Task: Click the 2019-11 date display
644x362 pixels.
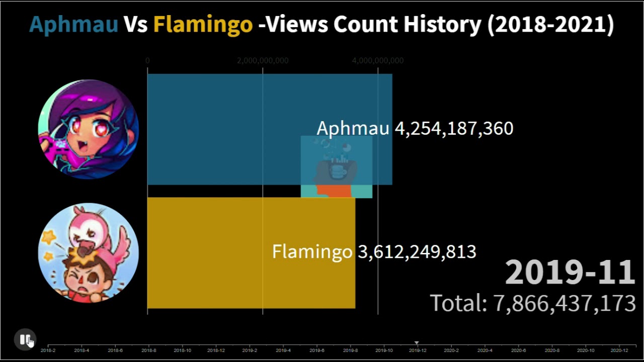Action: [x=570, y=273]
